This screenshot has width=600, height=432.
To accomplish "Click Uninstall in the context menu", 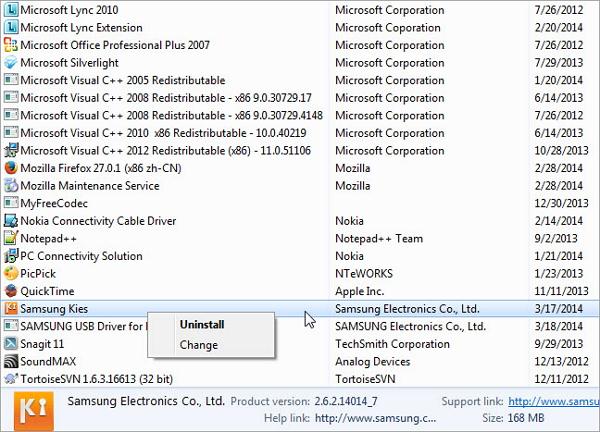I will tap(202, 324).
